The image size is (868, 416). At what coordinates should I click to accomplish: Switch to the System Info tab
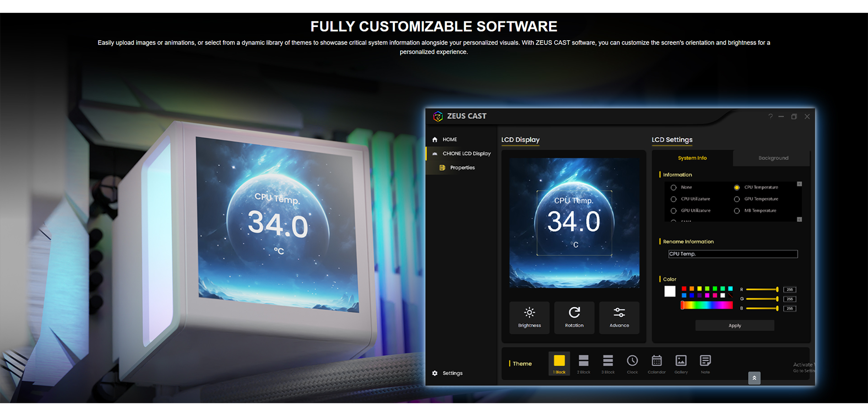point(692,158)
